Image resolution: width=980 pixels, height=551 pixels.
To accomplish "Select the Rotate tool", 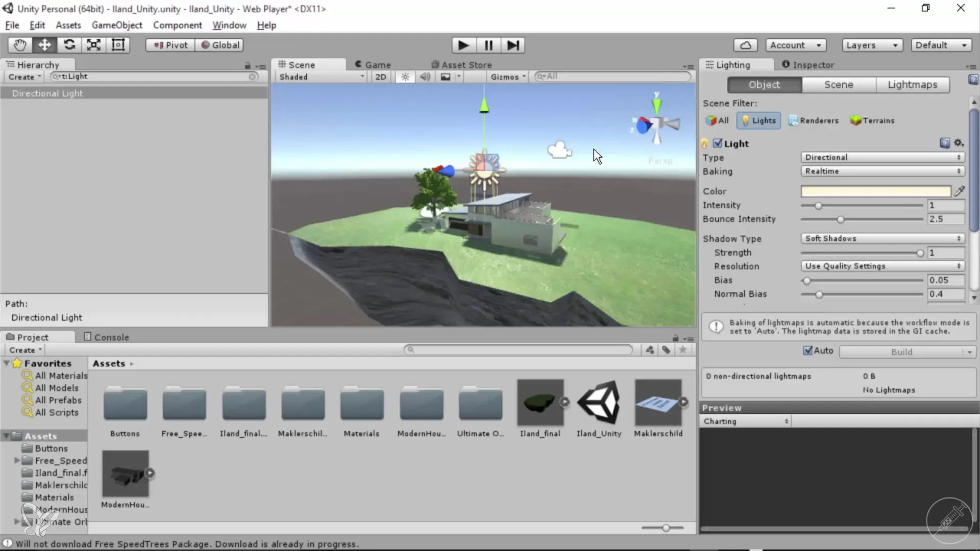I will pos(69,45).
